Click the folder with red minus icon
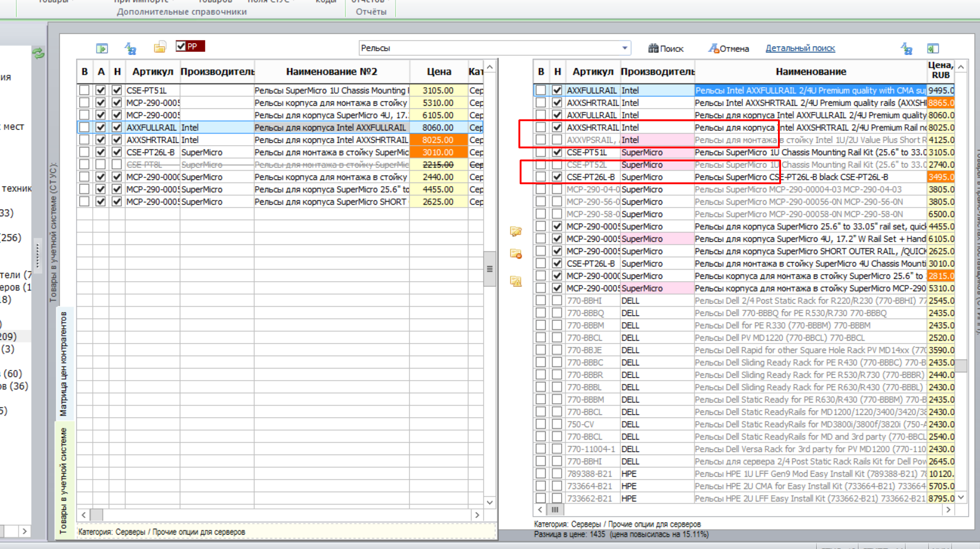 (x=516, y=253)
